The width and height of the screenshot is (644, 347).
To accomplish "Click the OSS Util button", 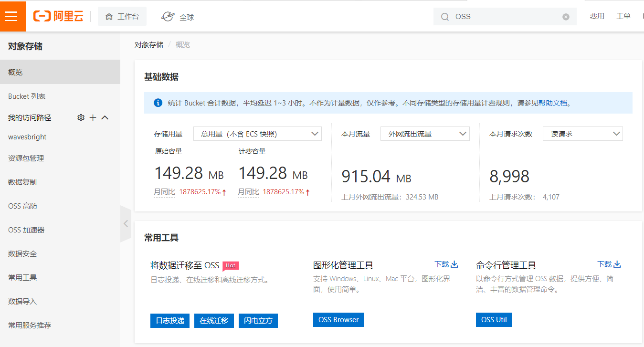I will coord(494,320).
